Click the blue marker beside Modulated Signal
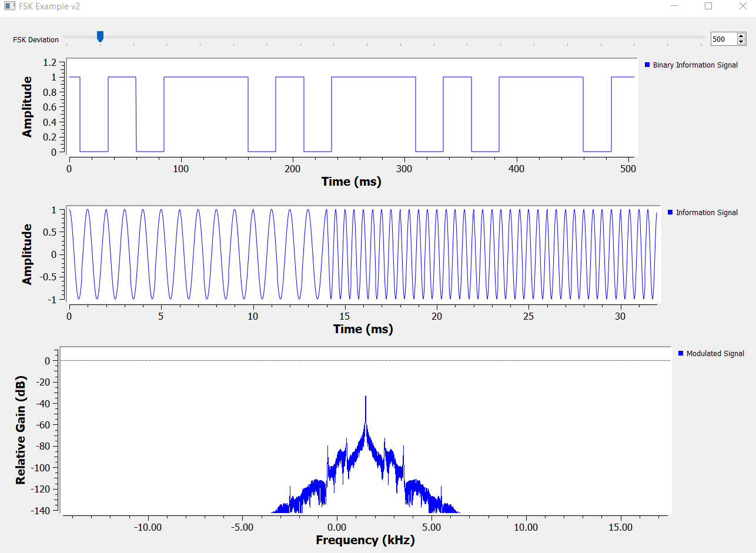Viewport: 756px width, 553px height. click(x=681, y=353)
